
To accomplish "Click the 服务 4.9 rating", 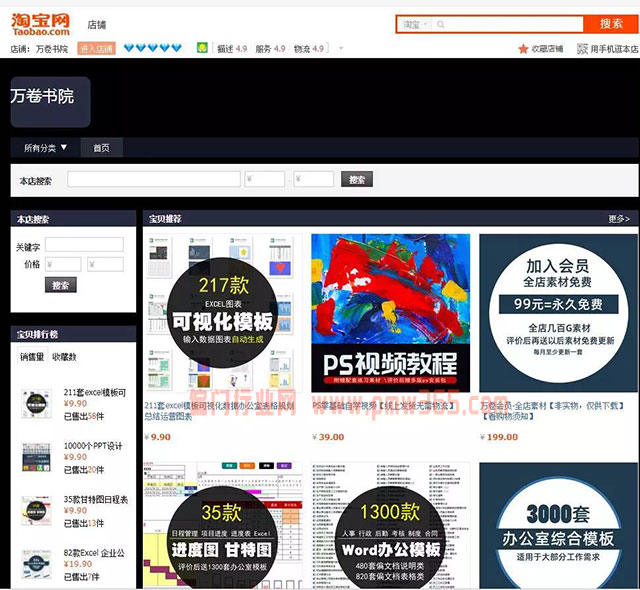I will pos(270,49).
